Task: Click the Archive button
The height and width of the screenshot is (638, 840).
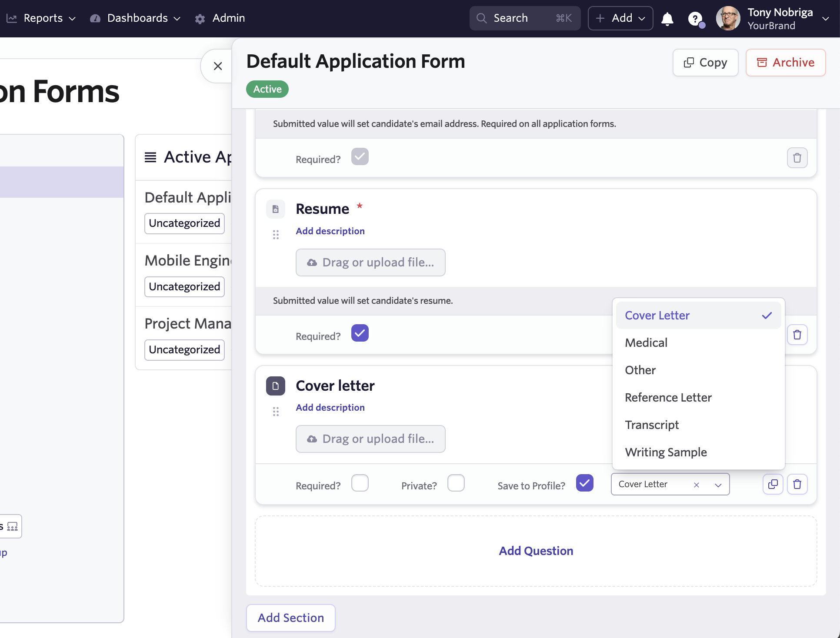Action: pyautogui.click(x=786, y=63)
